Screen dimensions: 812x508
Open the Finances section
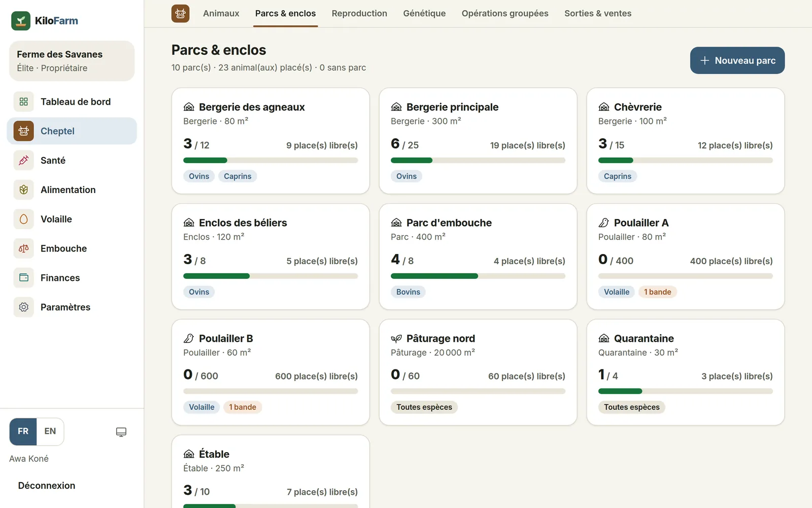(72, 278)
